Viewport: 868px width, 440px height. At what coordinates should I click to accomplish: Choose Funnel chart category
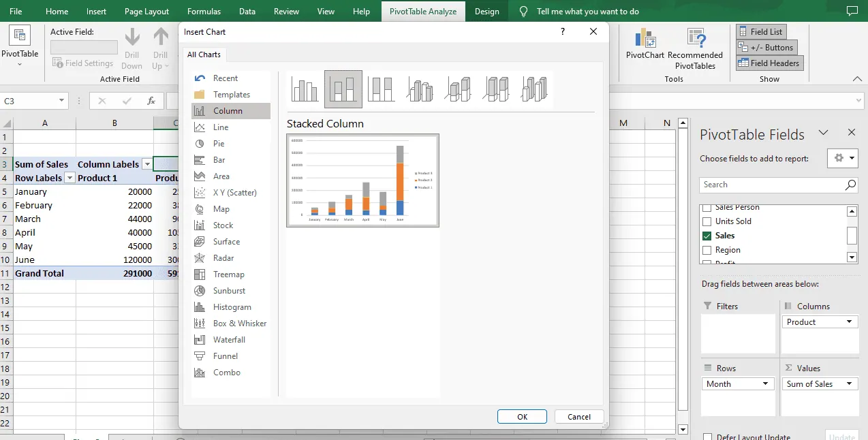tap(231, 356)
